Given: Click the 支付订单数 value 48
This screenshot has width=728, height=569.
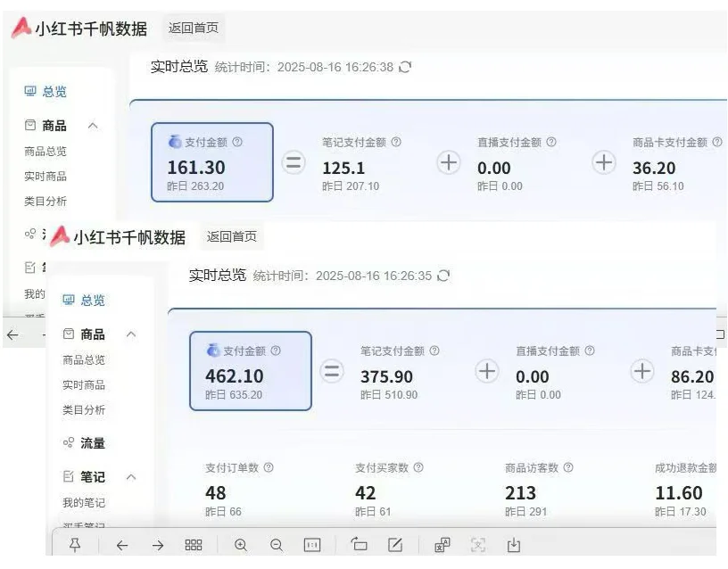Looking at the screenshot, I should (215, 493).
